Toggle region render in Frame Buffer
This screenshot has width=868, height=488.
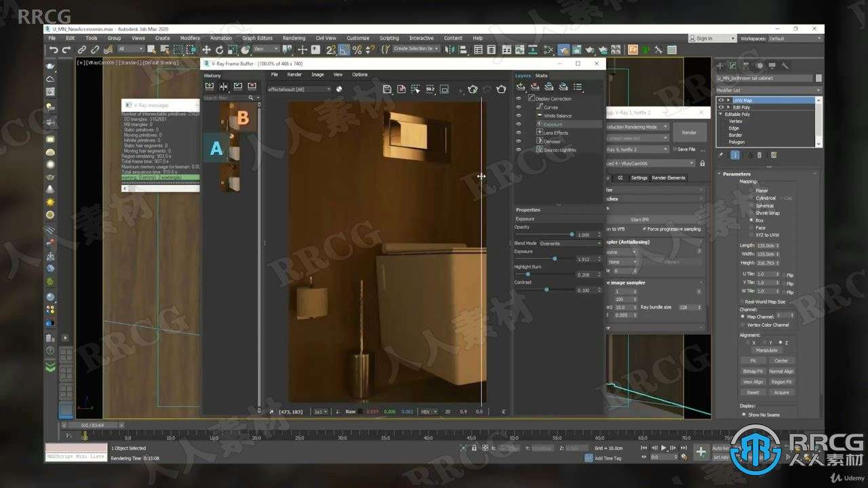click(x=444, y=89)
